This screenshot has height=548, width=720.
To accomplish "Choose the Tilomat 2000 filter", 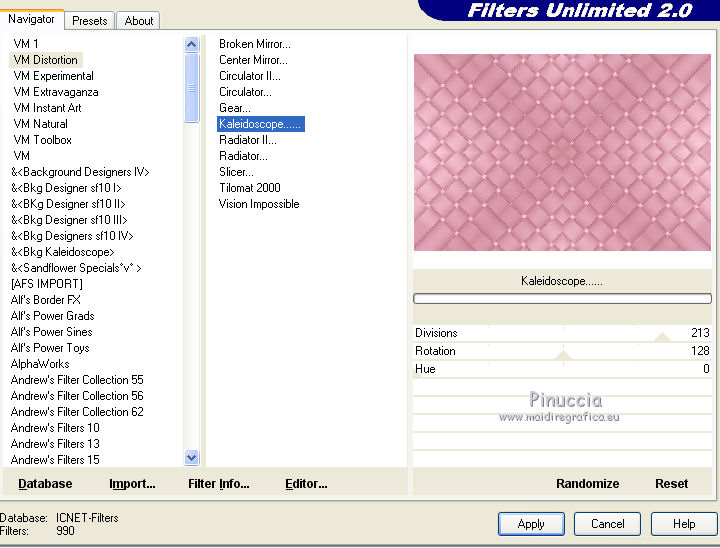I will [249, 188].
